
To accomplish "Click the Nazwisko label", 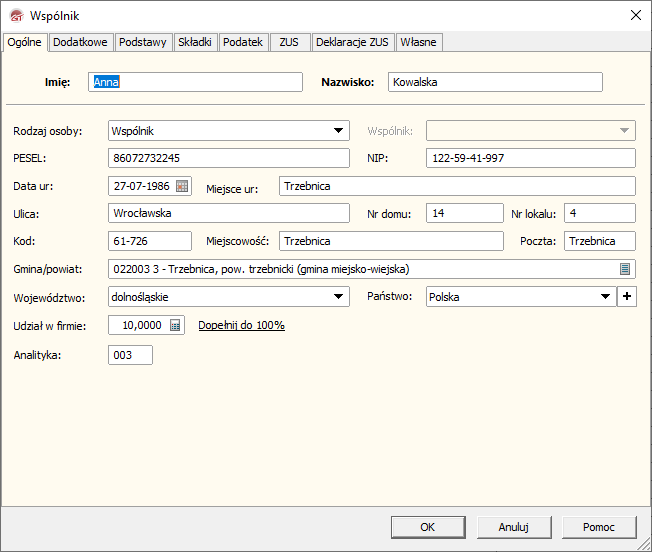I will click(x=348, y=82).
